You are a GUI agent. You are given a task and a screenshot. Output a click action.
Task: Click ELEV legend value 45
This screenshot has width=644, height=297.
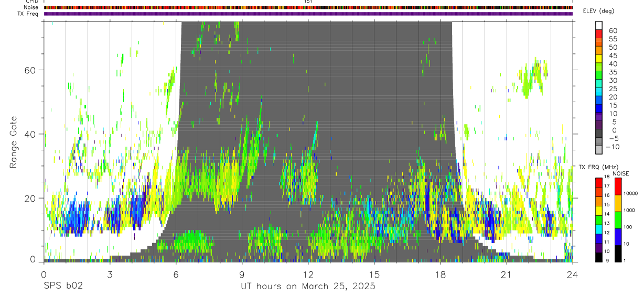pyautogui.click(x=613, y=56)
